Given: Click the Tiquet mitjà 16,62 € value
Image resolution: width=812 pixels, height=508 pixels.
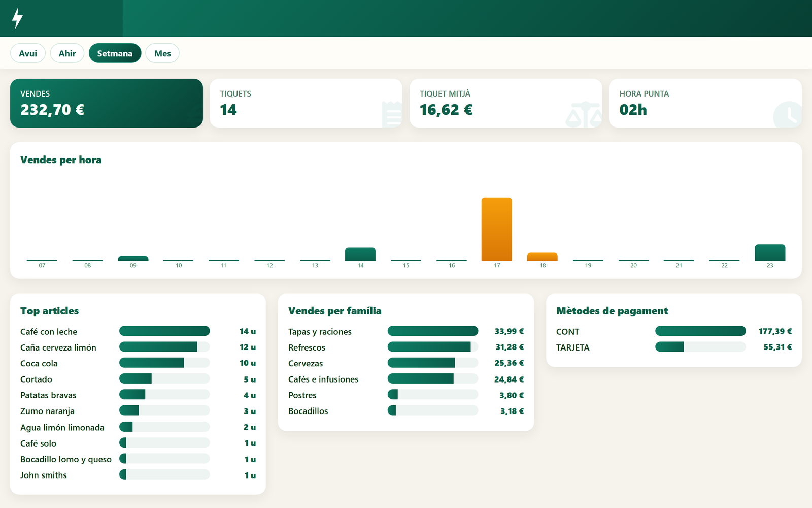Looking at the screenshot, I should [x=446, y=110].
